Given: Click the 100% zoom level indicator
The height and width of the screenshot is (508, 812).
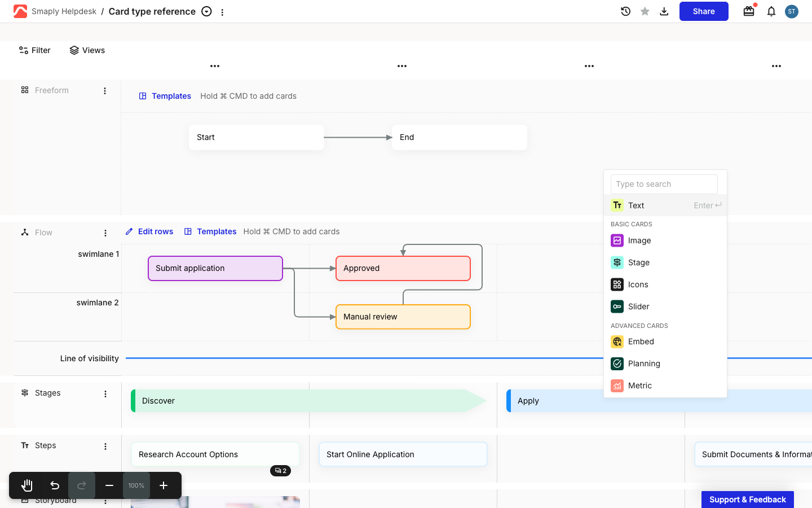Looking at the screenshot, I should click(x=136, y=485).
